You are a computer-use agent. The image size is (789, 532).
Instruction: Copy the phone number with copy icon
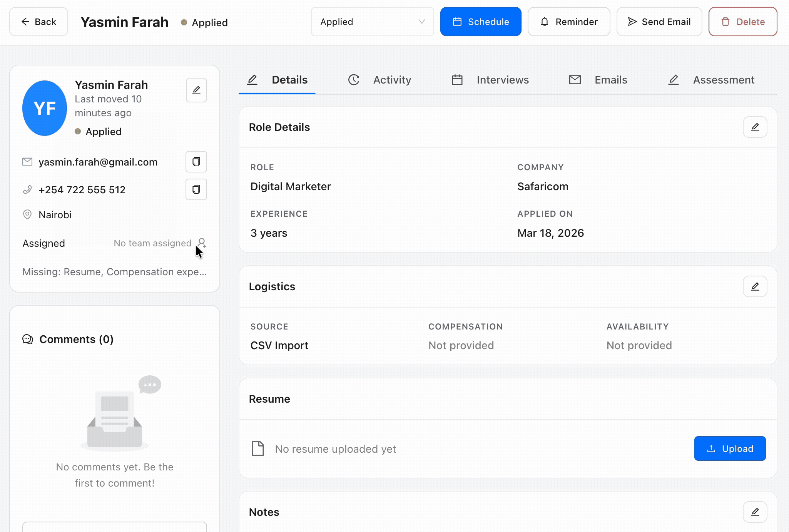(x=196, y=189)
